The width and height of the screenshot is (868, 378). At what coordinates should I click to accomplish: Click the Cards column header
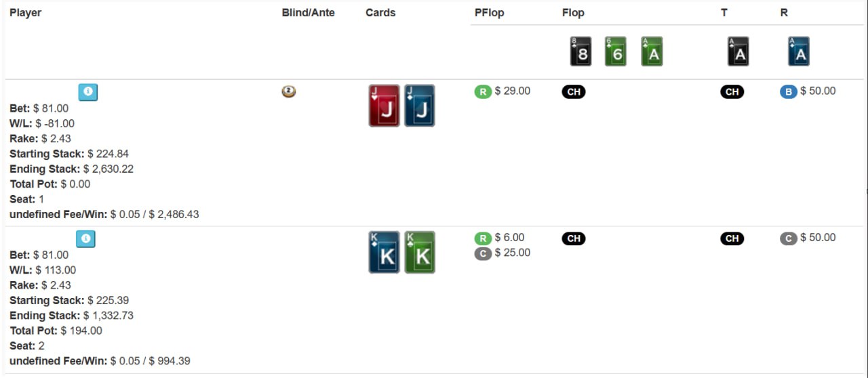pos(380,13)
